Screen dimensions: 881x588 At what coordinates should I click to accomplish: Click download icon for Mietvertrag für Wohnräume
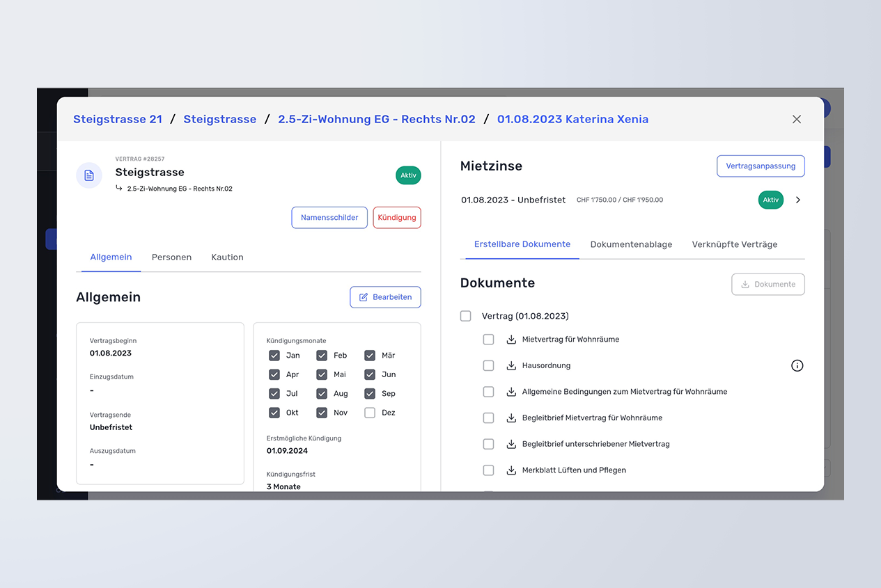tap(511, 340)
